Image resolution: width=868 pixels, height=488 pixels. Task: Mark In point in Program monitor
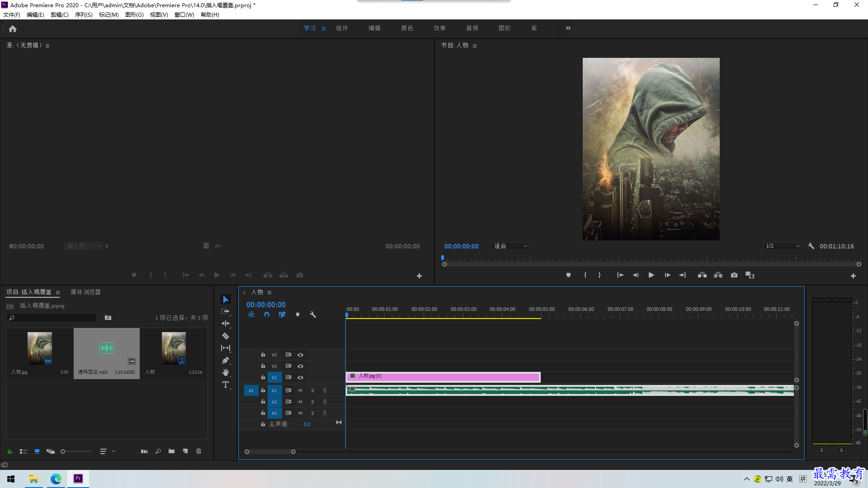[x=585, y=275]
